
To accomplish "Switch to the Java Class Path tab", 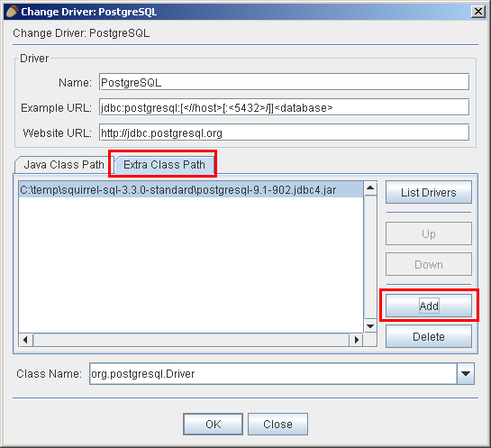I will pyautogui.click(x=64, y=164).
